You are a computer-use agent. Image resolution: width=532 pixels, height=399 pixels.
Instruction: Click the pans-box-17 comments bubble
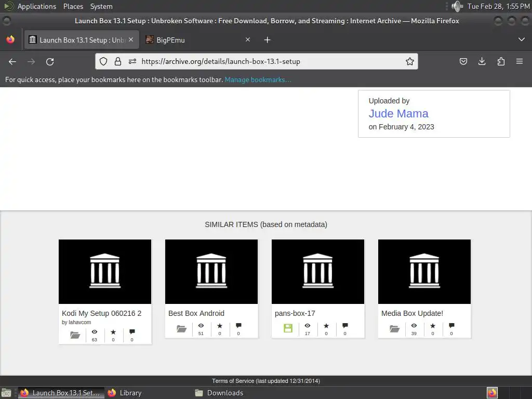tap(345, 325)
